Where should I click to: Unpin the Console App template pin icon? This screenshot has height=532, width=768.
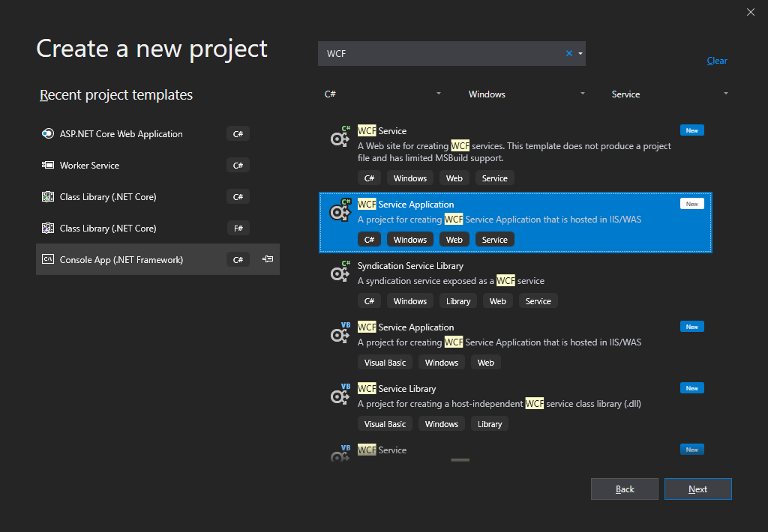coord(268,259)
